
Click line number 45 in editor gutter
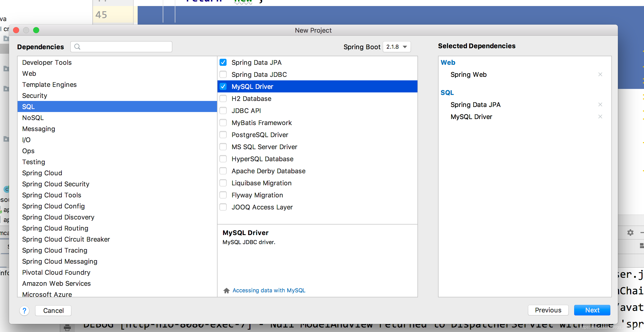pyautogui.click(x=101, y=15)
